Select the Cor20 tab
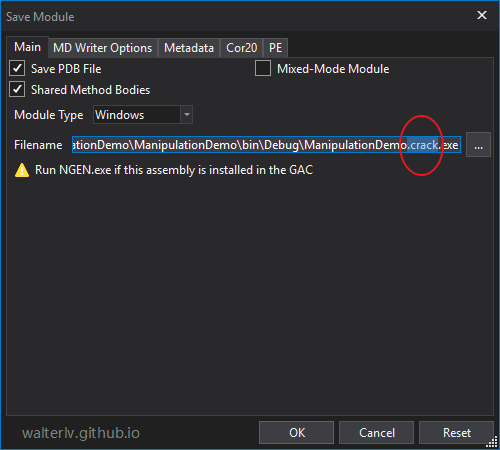 (x=242, y=48)
